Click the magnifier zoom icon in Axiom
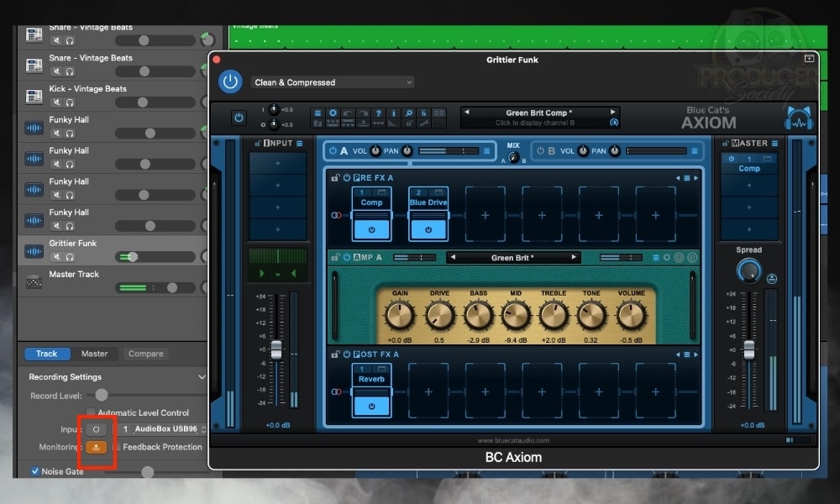Viewport: 840px width, 504px height. click(409, 113)
